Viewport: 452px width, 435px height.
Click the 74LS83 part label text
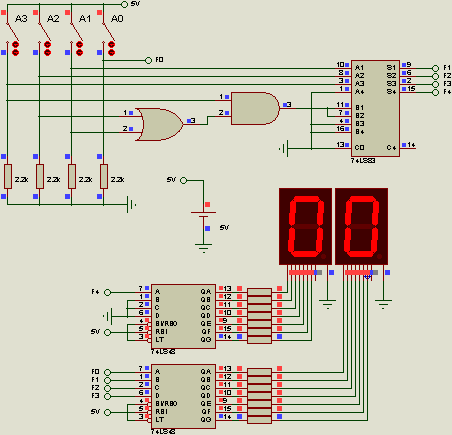363,161
